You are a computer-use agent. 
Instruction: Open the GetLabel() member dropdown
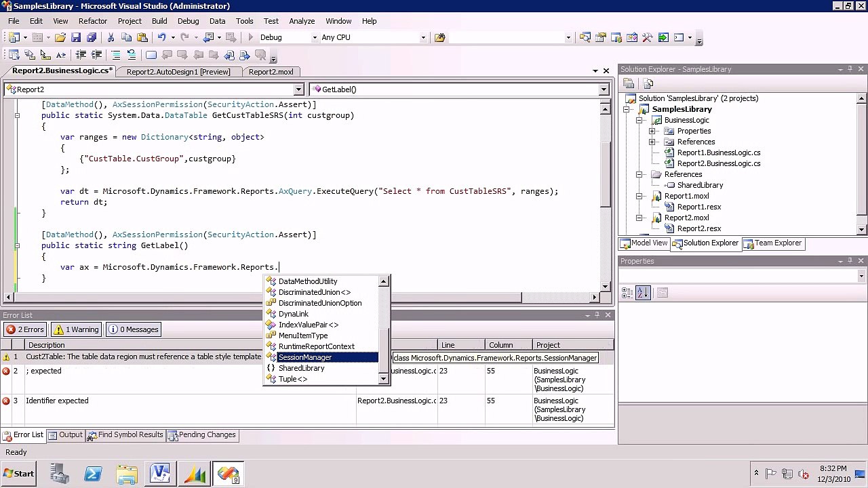(604, 89)
